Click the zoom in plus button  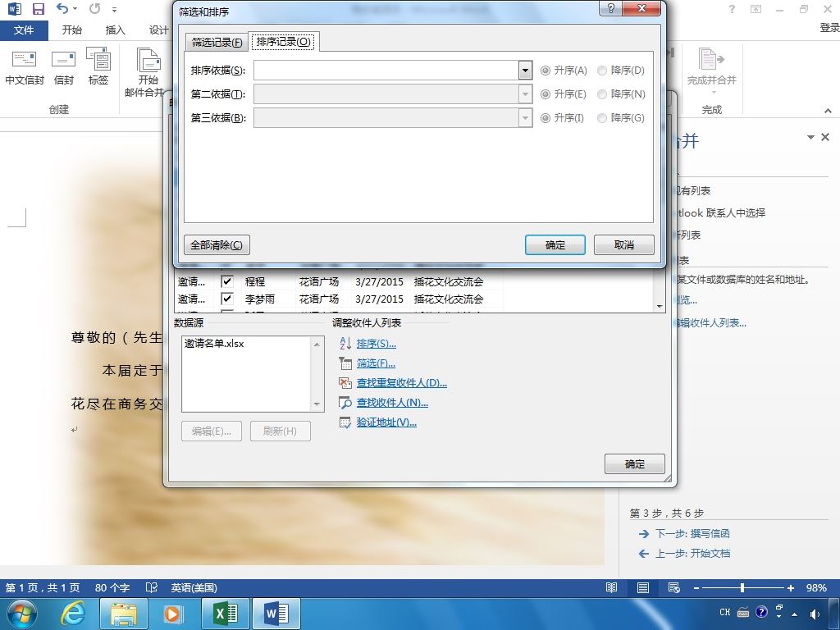[790, 587]
